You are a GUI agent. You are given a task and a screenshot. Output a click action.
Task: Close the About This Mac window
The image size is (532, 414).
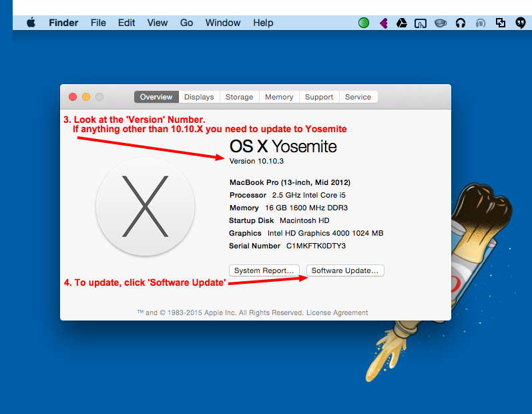pyautogui.click(x=73, y=97)
